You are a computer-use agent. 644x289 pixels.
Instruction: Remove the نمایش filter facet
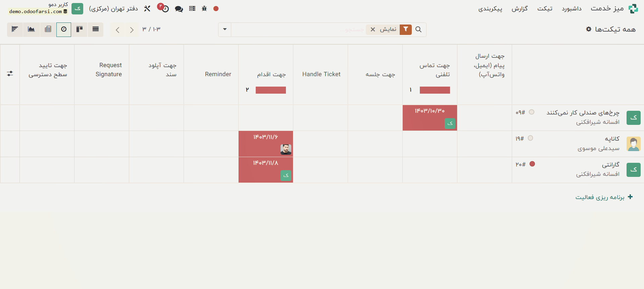pyautogui.click(x=373, y=30)
